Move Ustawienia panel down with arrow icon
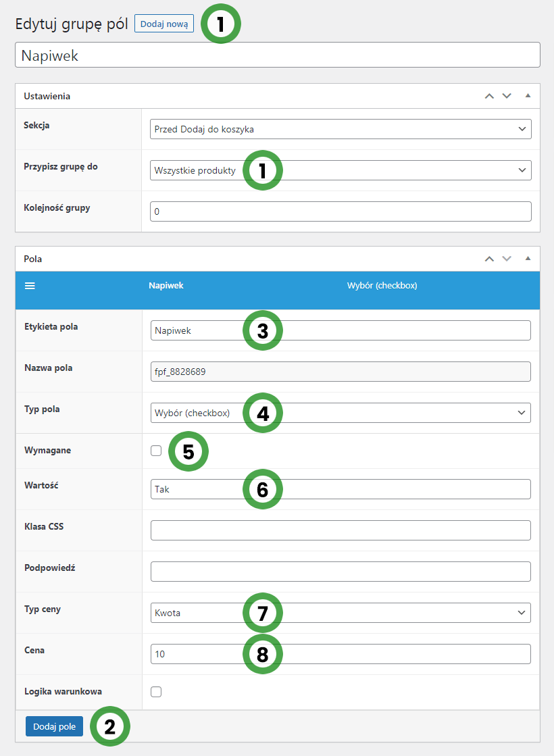This screenshot has height=756, width=554. 507,96
